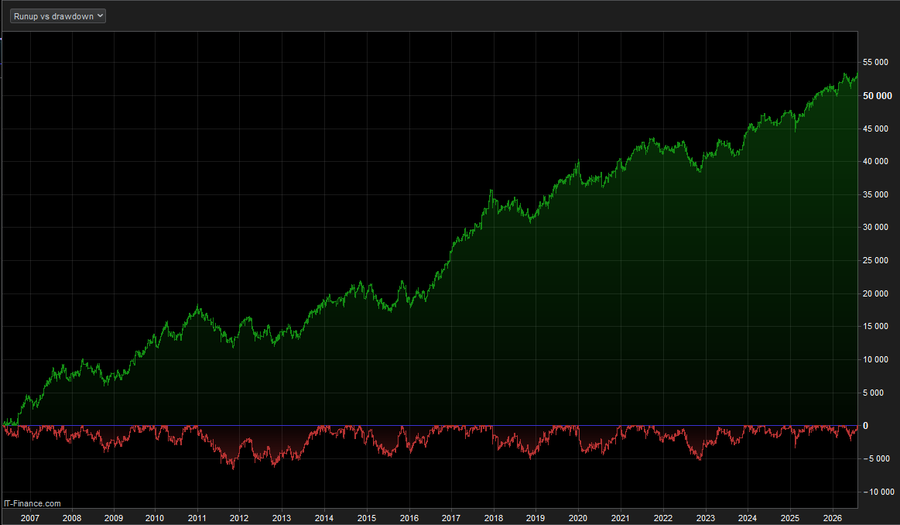Click the 45 000 price axis label
This screenshot has width=900, height=525.
[x=875, y=129]
